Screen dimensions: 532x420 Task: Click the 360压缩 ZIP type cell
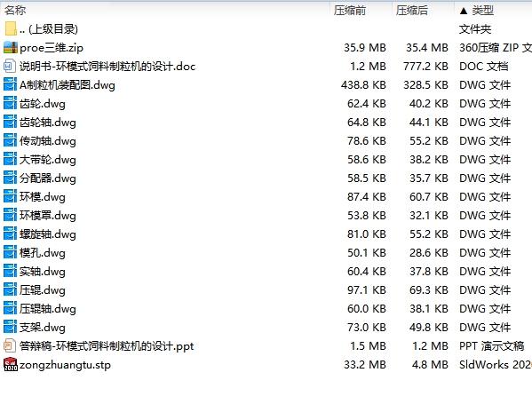(496, 48)
